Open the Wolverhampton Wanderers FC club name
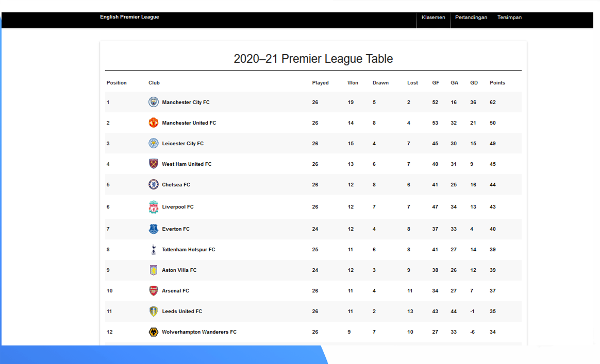The height and width of the screenshot is (364, 600). point(199,332)
